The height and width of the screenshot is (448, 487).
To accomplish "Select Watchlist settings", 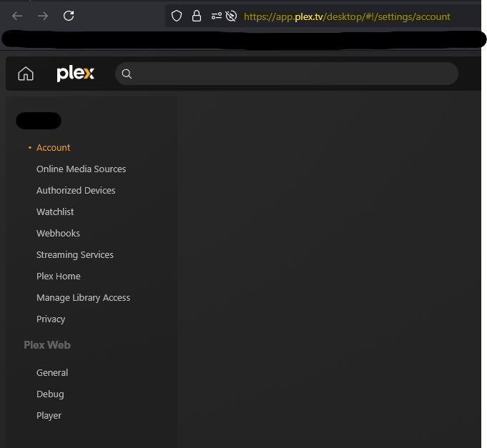I will coord(55,212).
